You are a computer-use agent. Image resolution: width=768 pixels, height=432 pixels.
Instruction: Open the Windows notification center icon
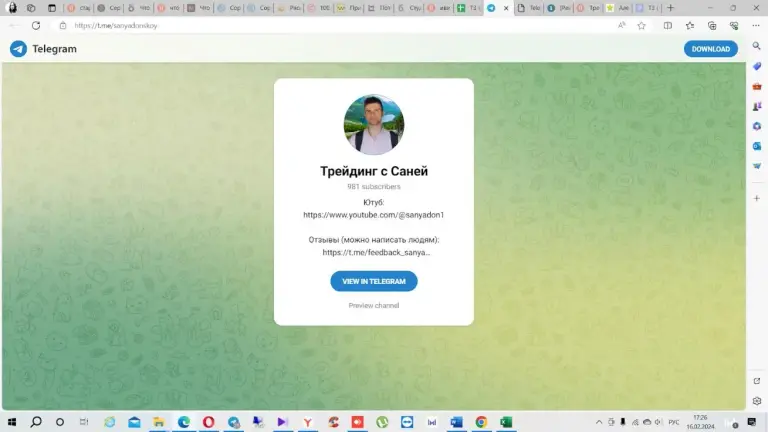pos(752,422)
